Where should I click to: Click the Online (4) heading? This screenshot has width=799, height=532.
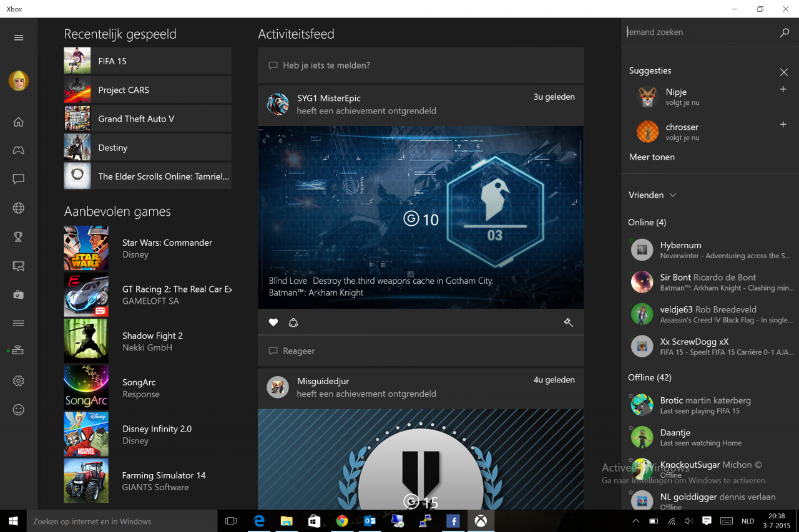click(x=647, y=222)
